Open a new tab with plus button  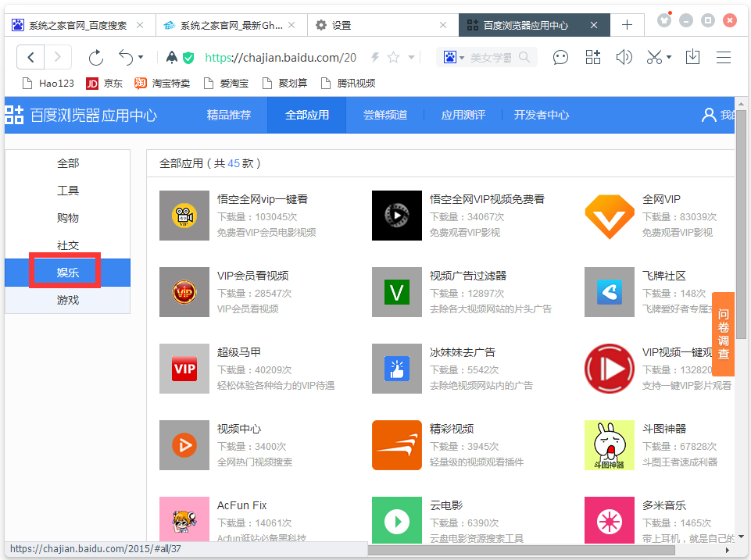coord(627,25)
